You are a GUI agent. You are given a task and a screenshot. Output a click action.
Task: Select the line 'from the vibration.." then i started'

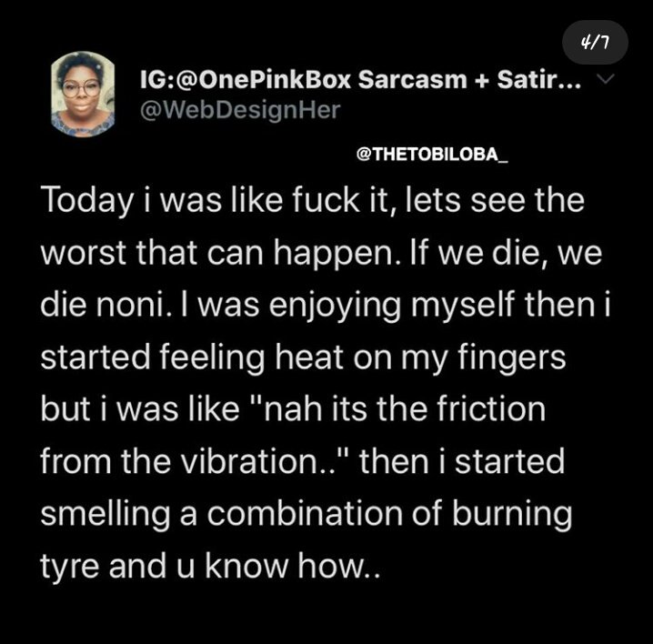[x=302, y=461]
